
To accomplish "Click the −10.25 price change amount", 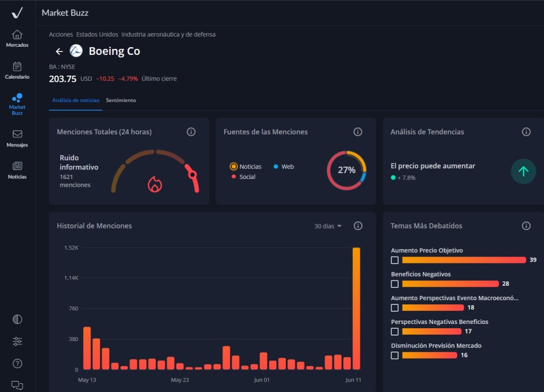I will [x=105, y=79].
